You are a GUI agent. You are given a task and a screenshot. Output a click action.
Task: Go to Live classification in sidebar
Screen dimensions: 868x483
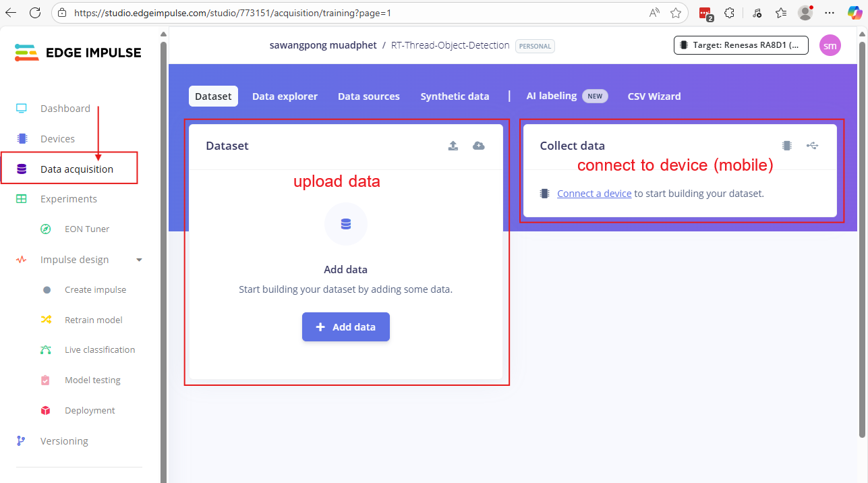(x=99, y=350)
